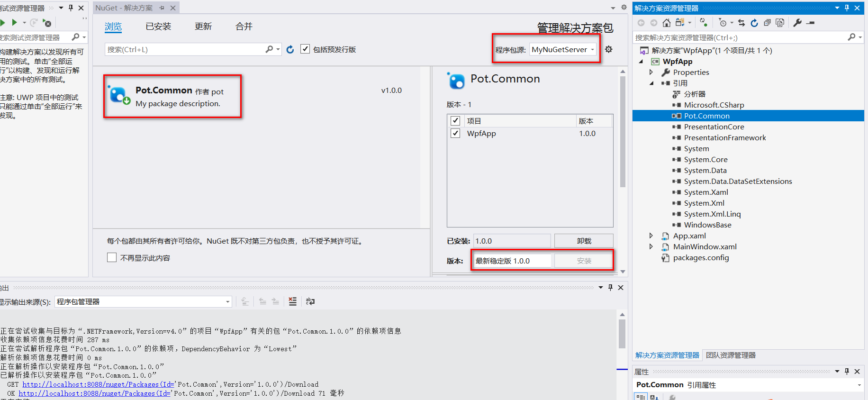Switch to the Updates (更新) tab
The height and width of the screenshot is (400, 868).
point(203,27)
